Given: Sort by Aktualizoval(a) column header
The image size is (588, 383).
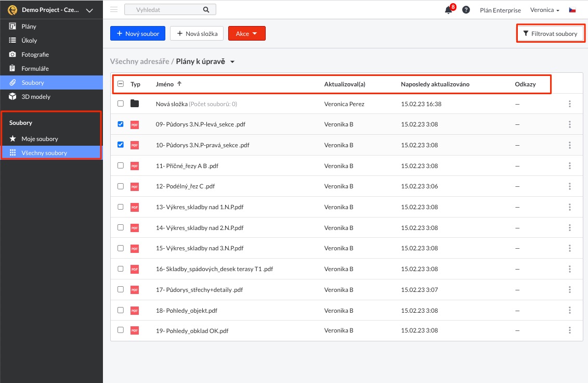Looking at the screenshot, I should click(345, 84).
